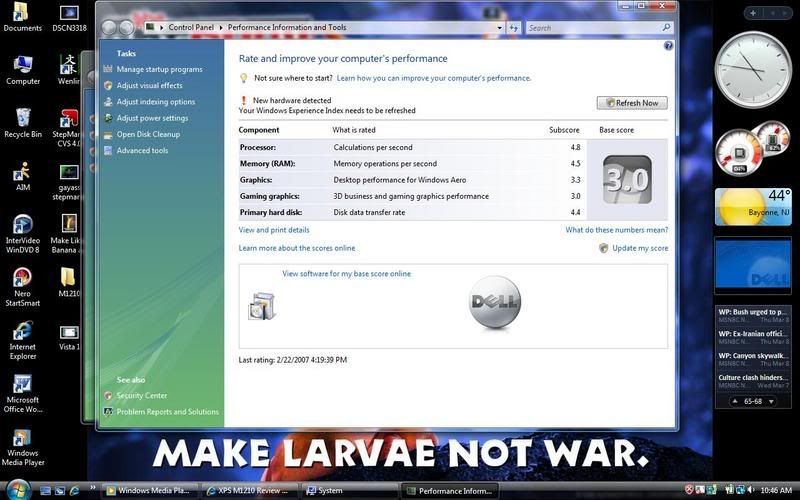
Task: Click the 10:46 AM taskbar clock
Action: (x=776, y=490)
